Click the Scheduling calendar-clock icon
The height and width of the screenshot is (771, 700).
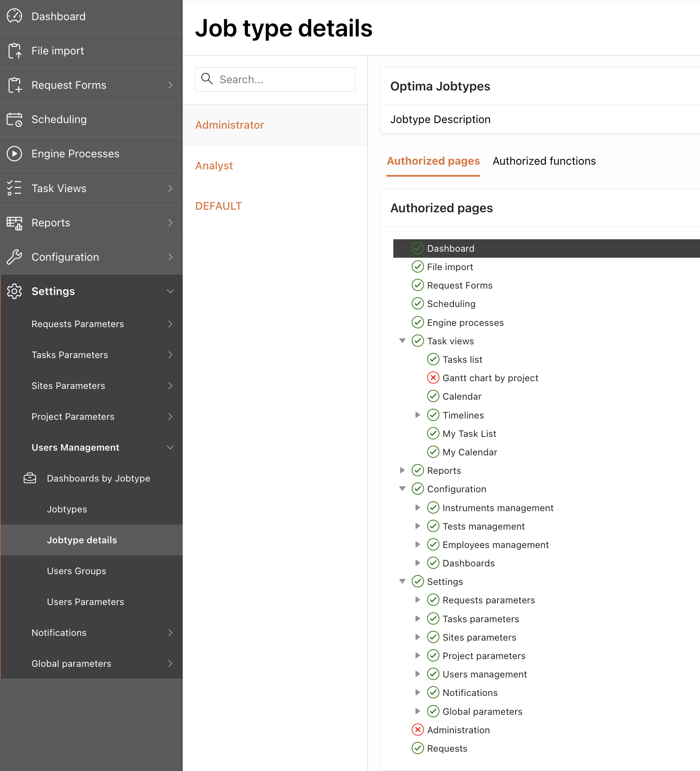click(15, 120)
